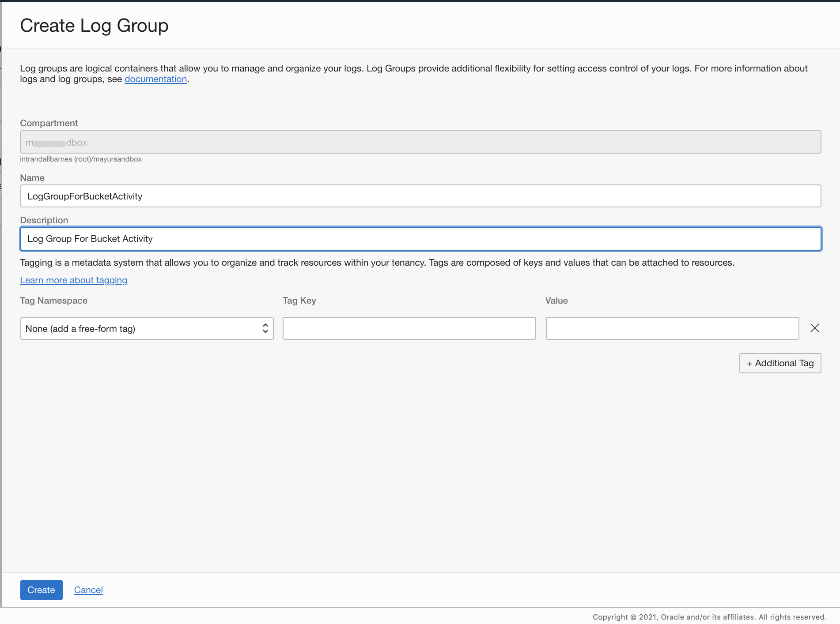Click into the Name field
This screenshot has width=840, height=624.
(420, 196)
